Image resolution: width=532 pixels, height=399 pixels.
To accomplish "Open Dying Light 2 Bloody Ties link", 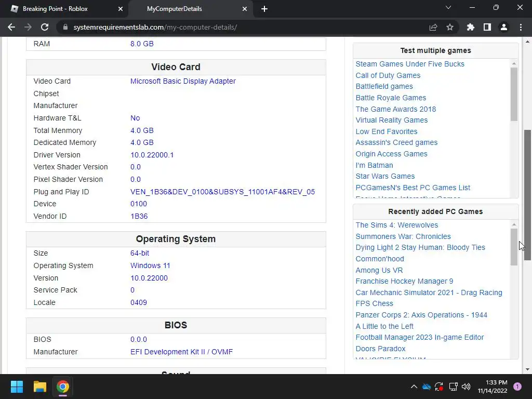I will coord(420,247).
